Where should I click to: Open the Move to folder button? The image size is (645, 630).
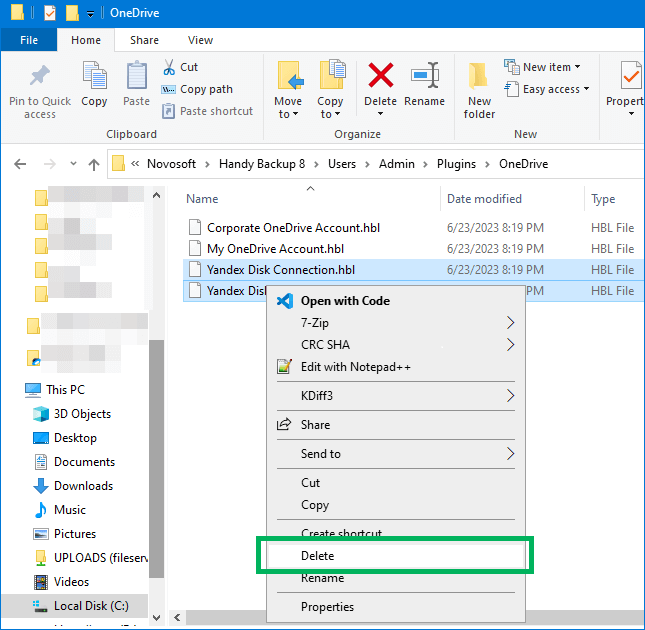pos(288,90)
